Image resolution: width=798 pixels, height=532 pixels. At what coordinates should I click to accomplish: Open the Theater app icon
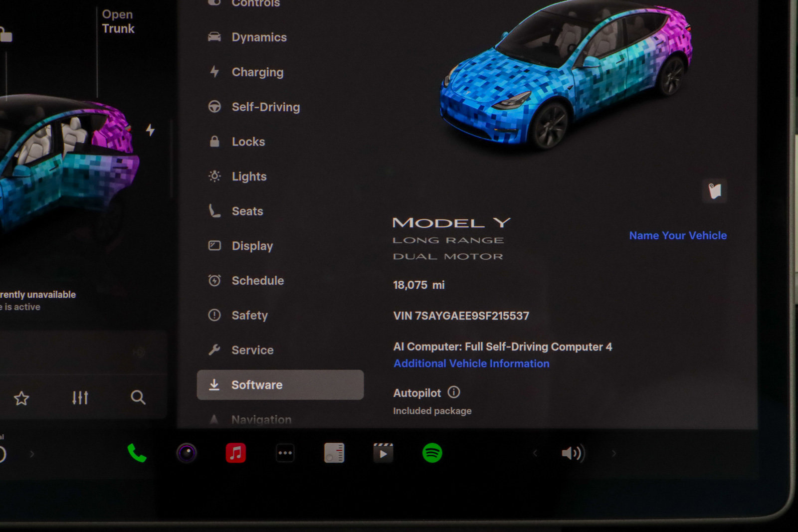point(383,453)
